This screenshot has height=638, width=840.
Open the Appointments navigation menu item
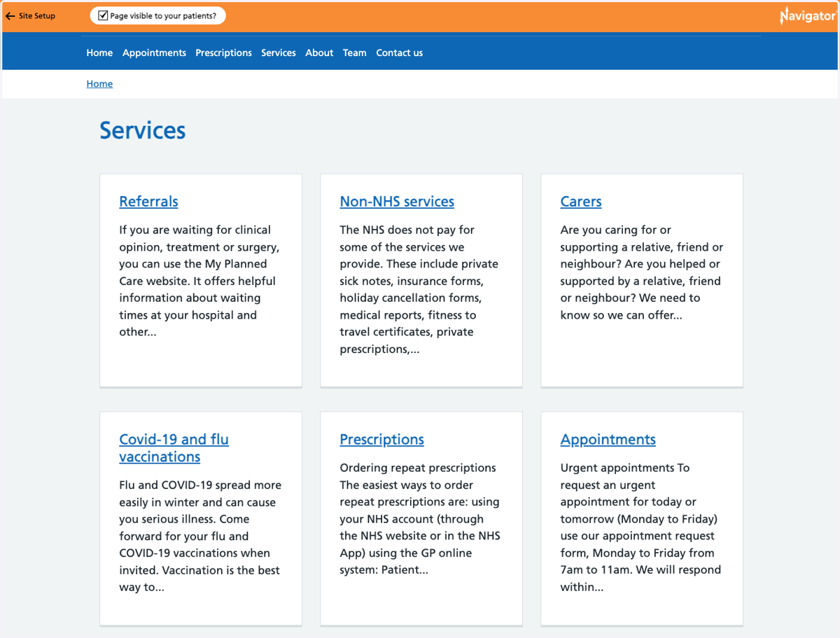coord(154,53)
